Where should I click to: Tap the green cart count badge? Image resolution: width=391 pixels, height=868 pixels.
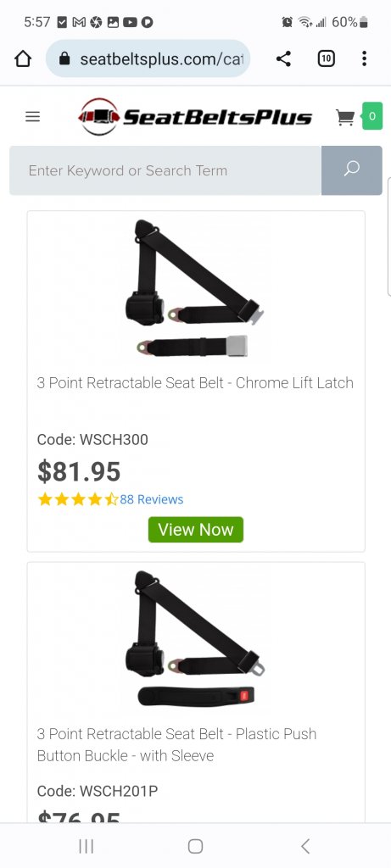click(371, 116)
